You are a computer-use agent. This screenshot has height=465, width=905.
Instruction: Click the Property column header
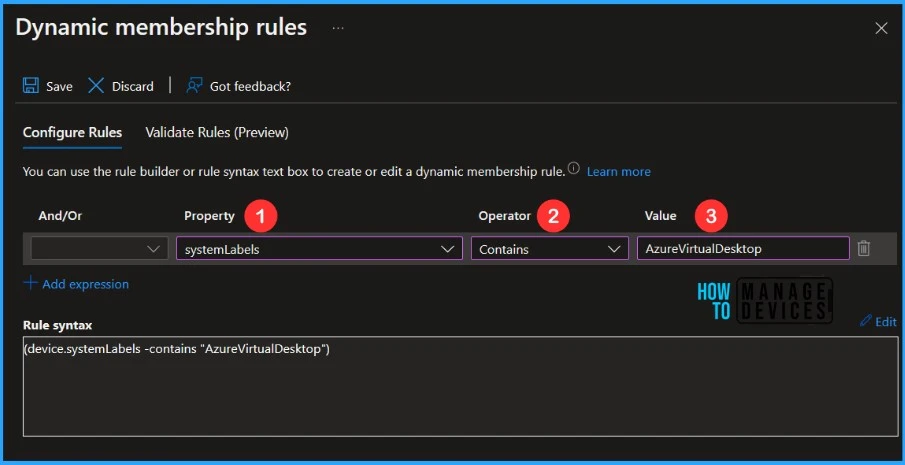pos(210,216)
